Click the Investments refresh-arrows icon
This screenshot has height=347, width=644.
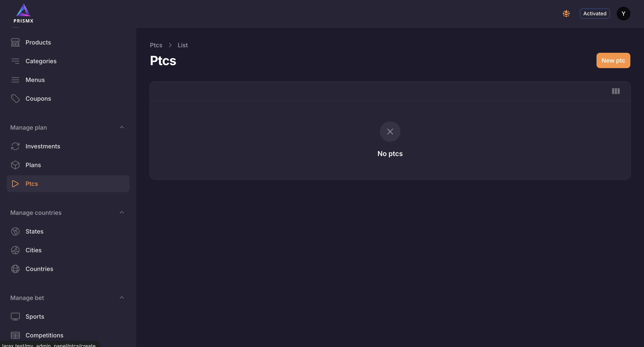tap(15, 146)
